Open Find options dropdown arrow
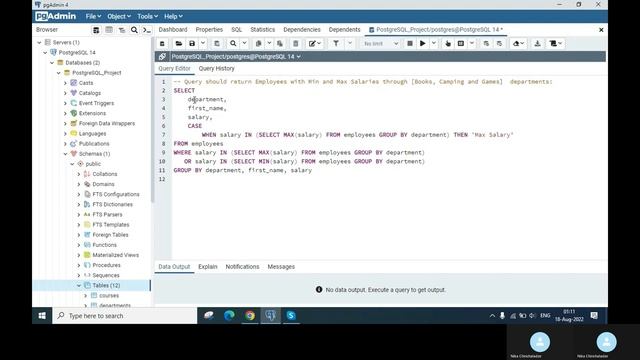The width and height of the screenshot is (640, 360). (244, 43)
